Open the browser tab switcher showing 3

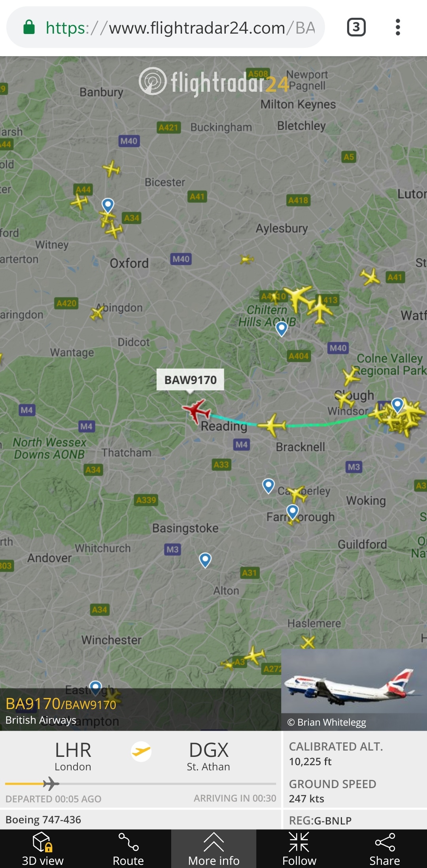356,27
